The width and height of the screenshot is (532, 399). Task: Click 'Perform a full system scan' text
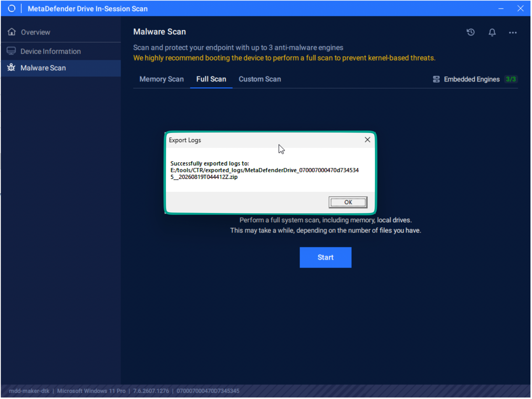click(326, 220)
